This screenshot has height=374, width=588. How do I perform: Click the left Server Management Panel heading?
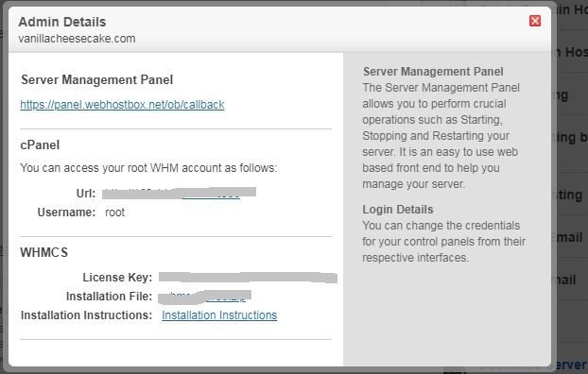tap(96, 80)
